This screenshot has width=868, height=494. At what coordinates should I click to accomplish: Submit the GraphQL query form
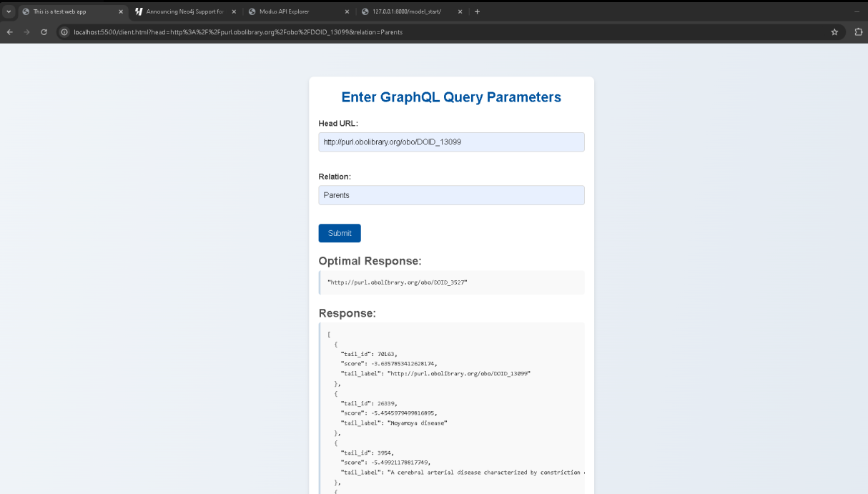point(340,233)
